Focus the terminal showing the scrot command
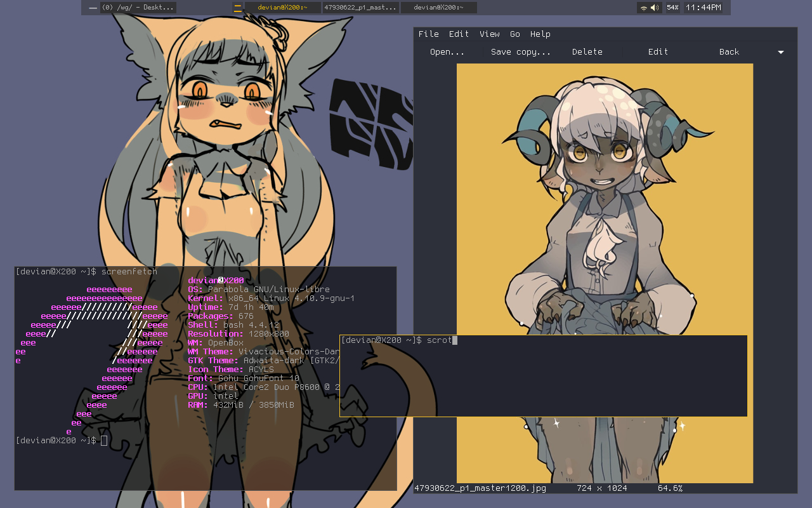 coord(543,376)
